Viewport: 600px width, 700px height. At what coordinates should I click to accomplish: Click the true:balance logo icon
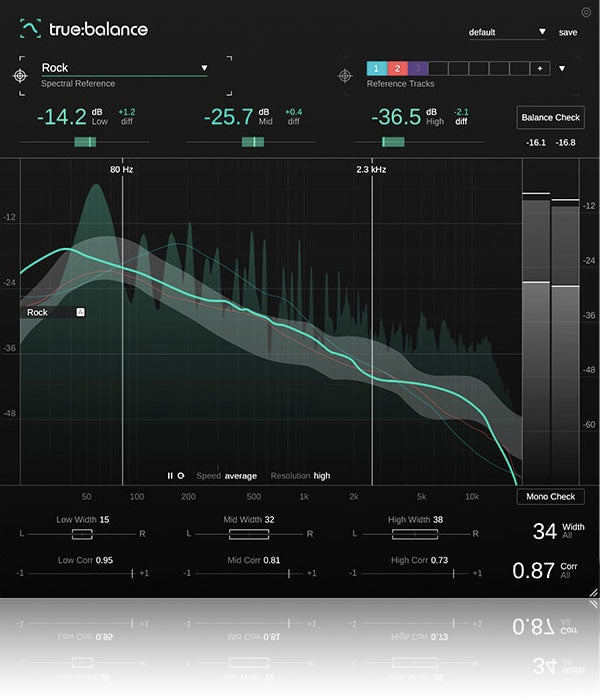pyautogui.click(x=31, y=29)
